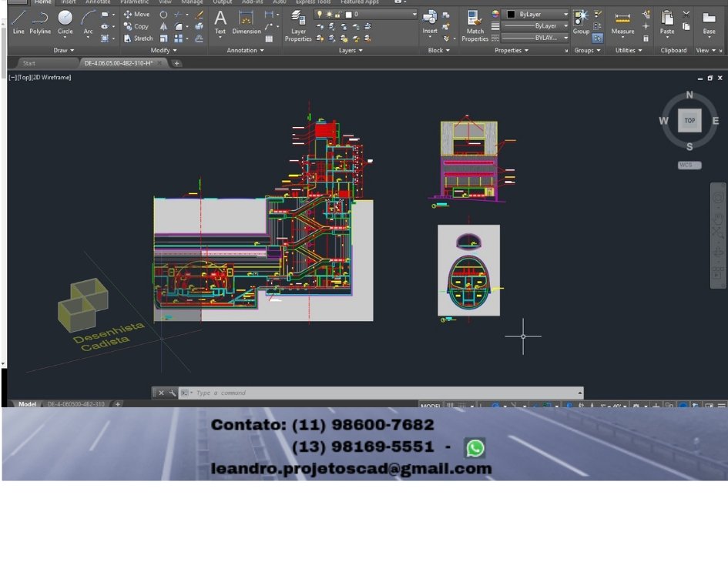This screenshot has width=728, height=582.
Task: Click the [Top] view control label
Action: click(24, 78)
